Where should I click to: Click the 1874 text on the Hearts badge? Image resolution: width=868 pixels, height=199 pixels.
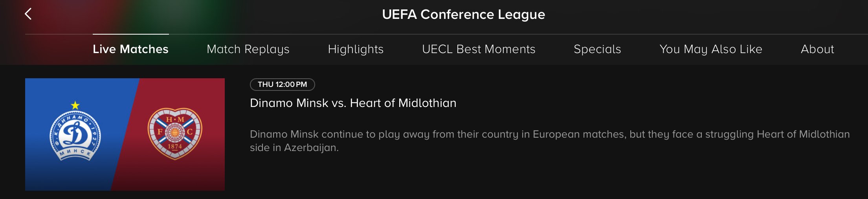pyautogui.click(x=175, y=147)
